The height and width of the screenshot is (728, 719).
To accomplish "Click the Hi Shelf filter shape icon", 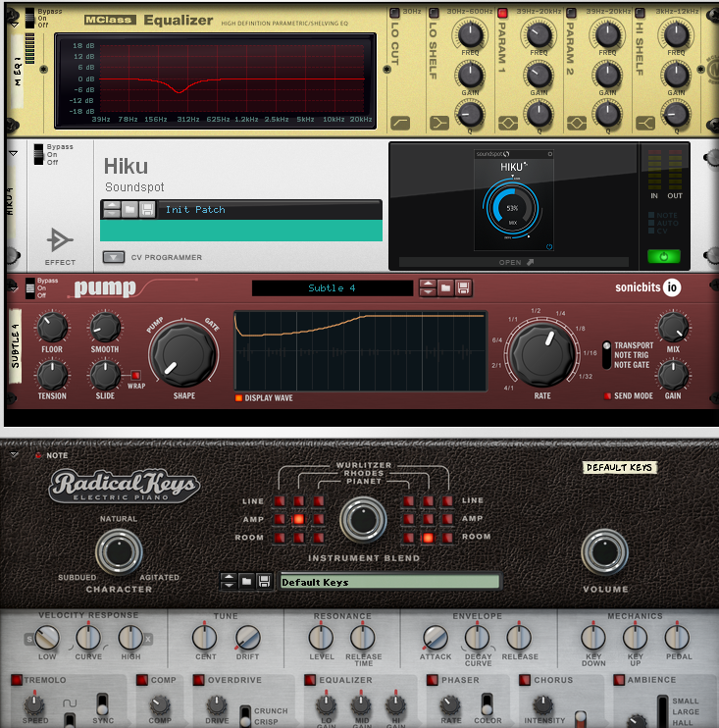I will (645, 123).
